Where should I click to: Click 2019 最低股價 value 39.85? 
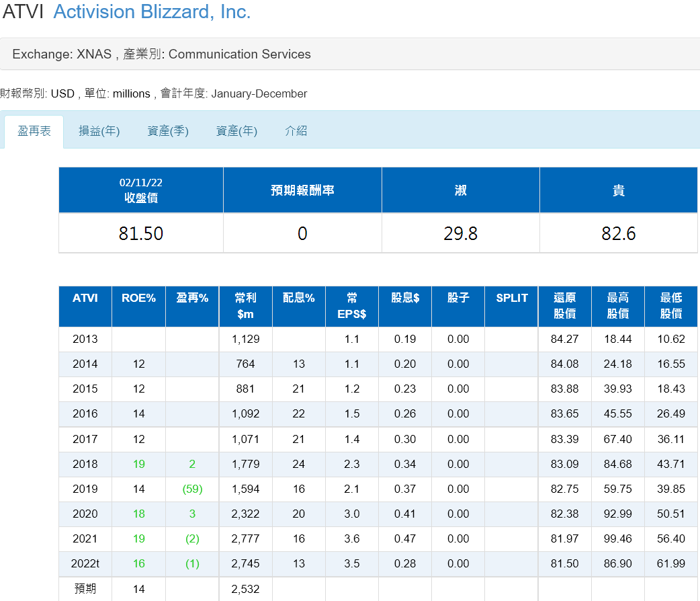(671, 489)
